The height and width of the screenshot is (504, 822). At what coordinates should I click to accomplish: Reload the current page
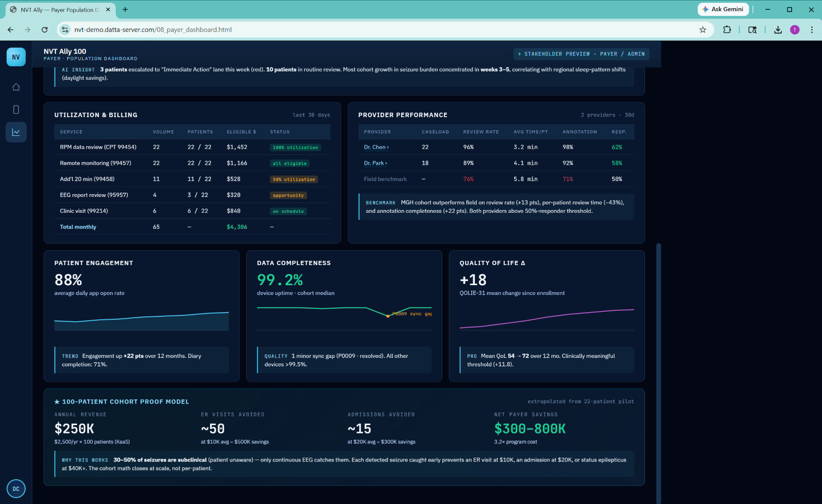(44, 29)
